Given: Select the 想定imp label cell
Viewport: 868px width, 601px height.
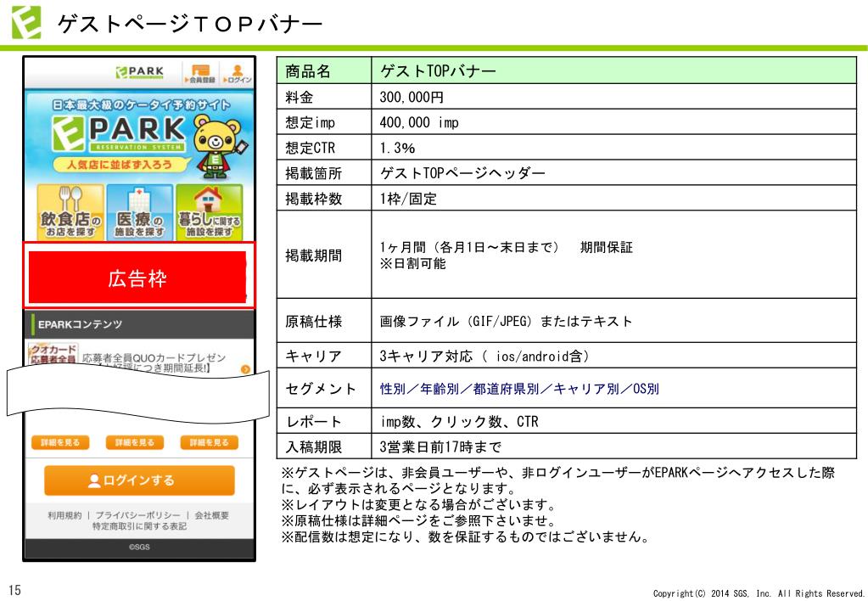Looking at the screenshot, I should (324, 122).
